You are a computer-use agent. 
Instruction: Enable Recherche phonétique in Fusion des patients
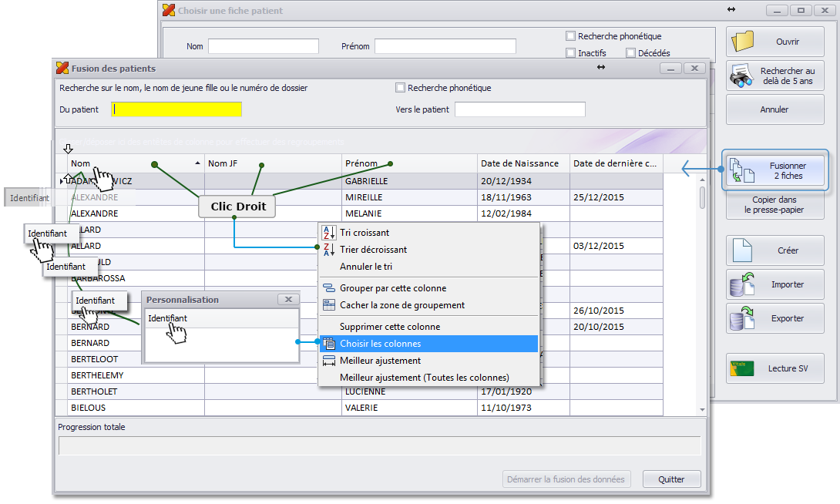click(400, 88)
